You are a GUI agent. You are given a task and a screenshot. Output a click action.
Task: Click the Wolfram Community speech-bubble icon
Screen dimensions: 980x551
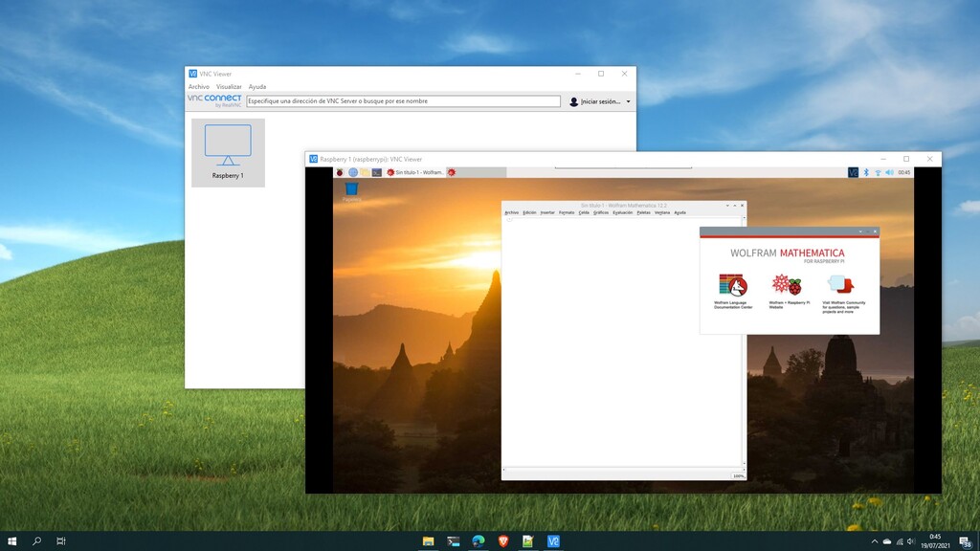pyautogui.click(x=840, y=284)
